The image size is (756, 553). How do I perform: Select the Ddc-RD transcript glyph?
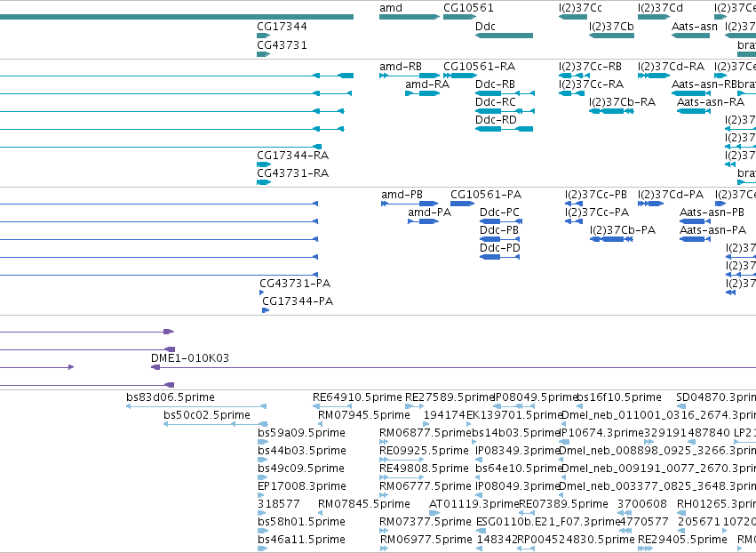505,129
